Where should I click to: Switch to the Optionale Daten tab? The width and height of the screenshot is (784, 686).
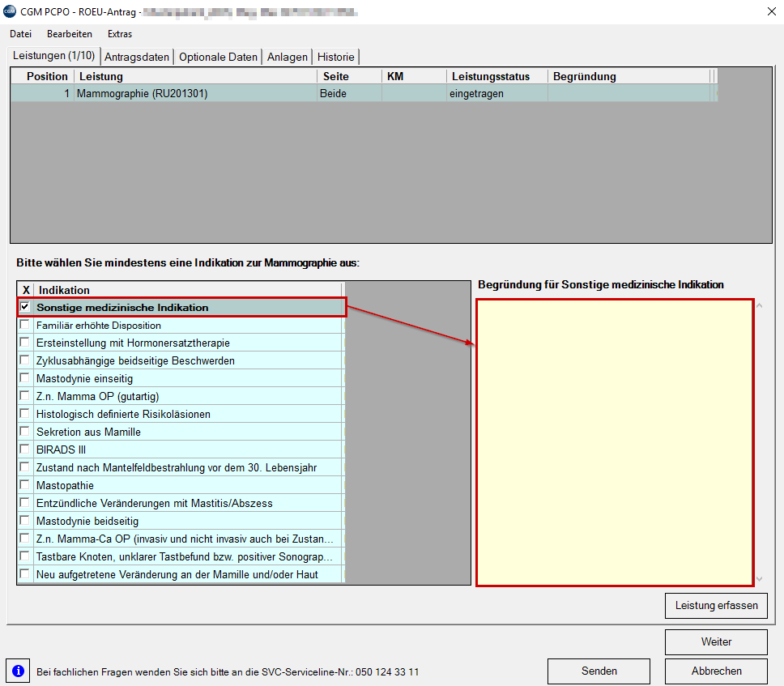pyautogui.click(x=218, y=57)
